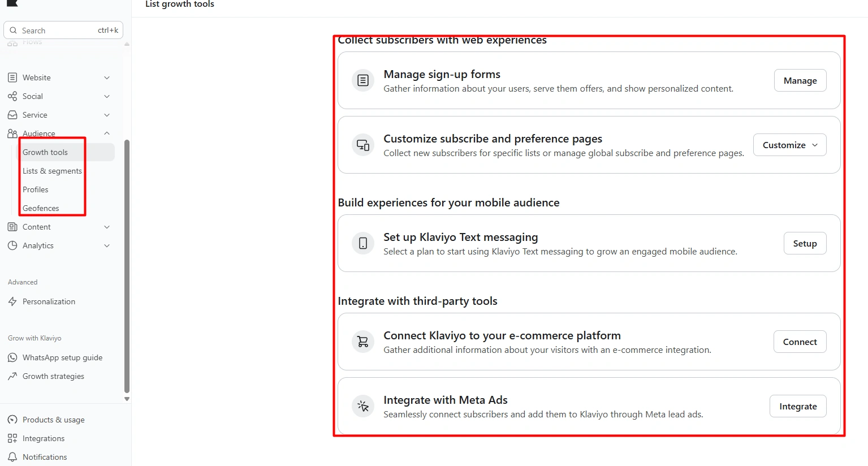The height and width of the screenshot is (466, 868).
Task: Click Connect for e-commerce platform
Action: coord(800,342)
